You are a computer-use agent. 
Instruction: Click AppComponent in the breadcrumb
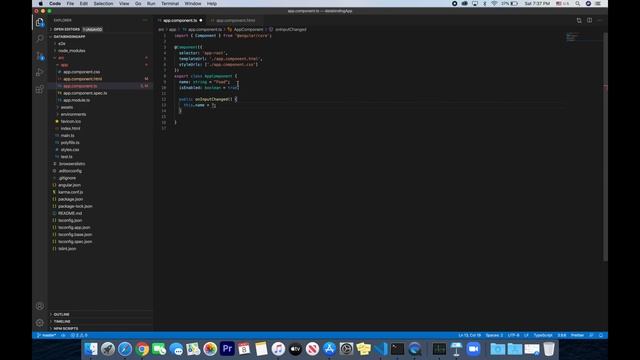(x=248, y=29)
